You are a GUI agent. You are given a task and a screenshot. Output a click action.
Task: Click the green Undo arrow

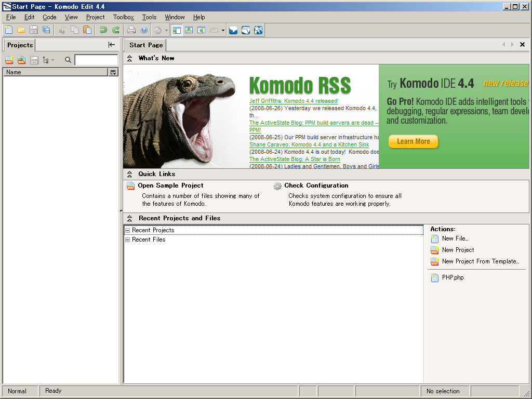coord(103,30)
